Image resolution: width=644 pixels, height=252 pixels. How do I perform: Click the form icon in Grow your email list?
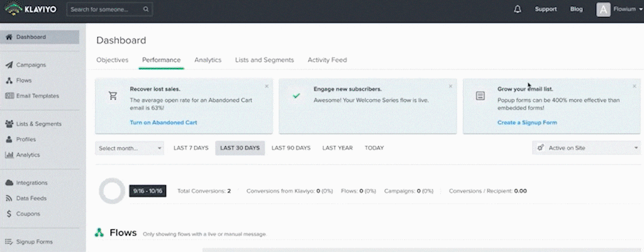pyautogui.click(x=480, y=96)
